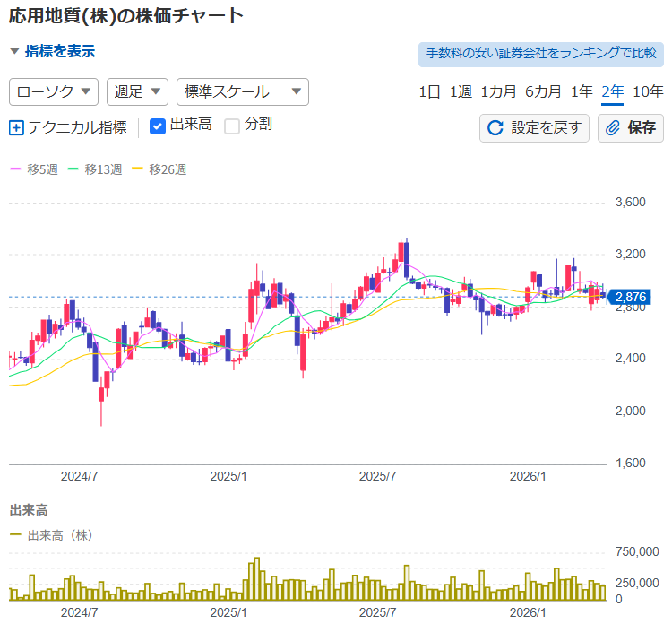Switch to the 6カ月 period tab
Image resolution: width=672 pixels, height=624 pixels.
click(543, 91)
